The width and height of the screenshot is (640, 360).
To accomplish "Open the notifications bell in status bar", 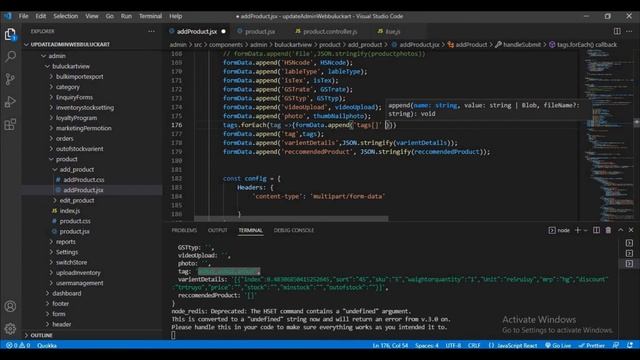I will (x=631, y=345).
